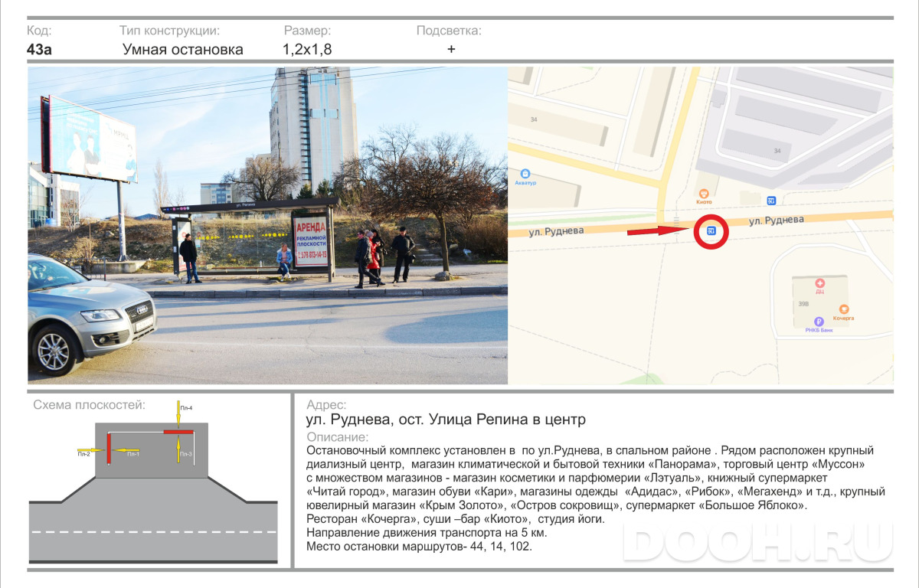Screen dimensions: 919x588
Task: Select the Кочерга cafe marker on the map
Action: coord(843,308)
